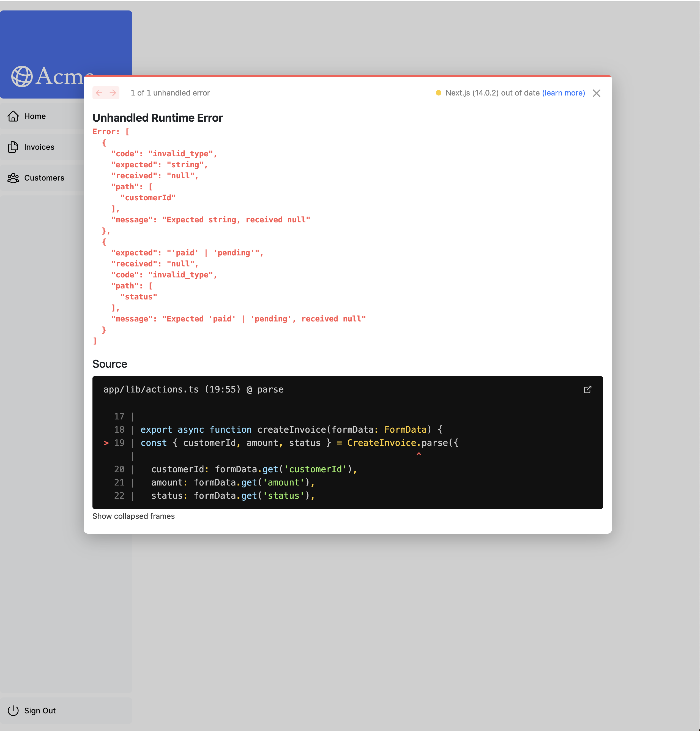Navigate to Invoices in sidebar
Screen dimensions: 700x731
point(39,147)
